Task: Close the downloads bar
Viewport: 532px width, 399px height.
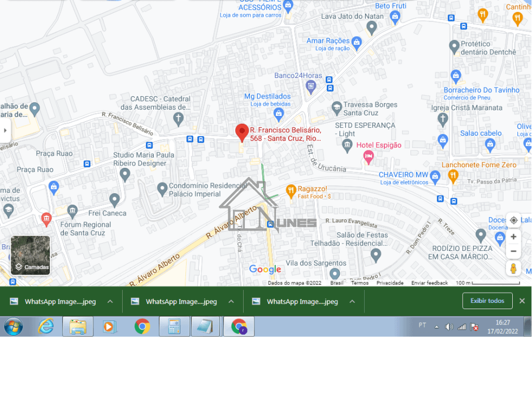Action: 522,301
